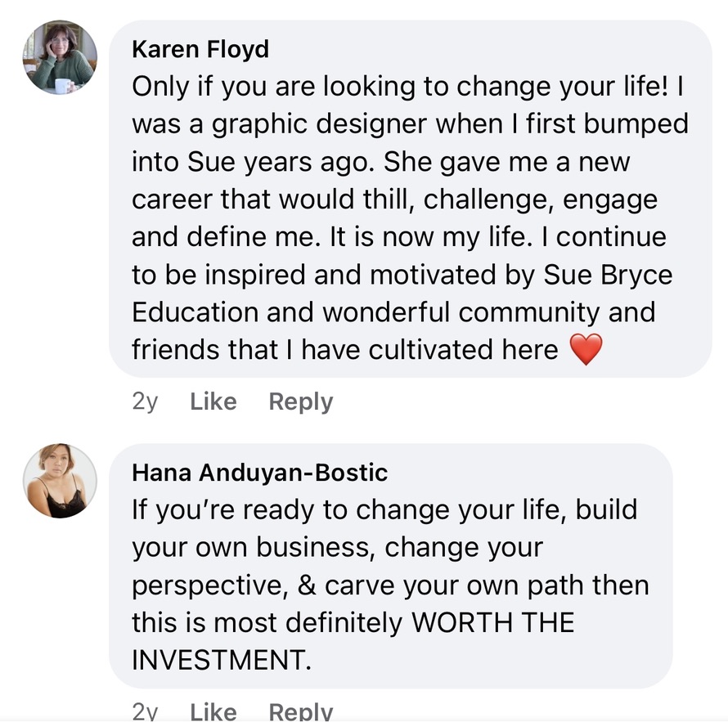Image resolution: width=728 pixels, height=722 pixels.
Task: Reply to Hana Anduyan-Bostic's comment
Action: point(301,711)
